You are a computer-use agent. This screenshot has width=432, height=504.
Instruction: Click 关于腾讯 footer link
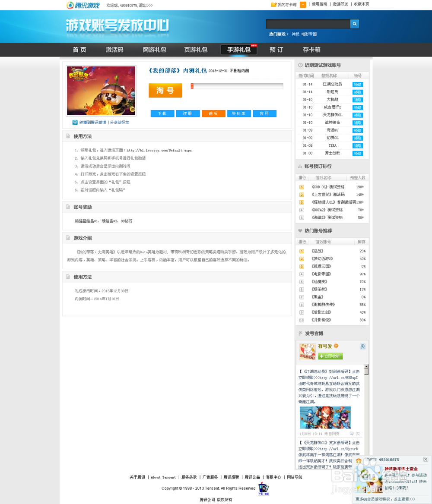(x=137, y=477)
